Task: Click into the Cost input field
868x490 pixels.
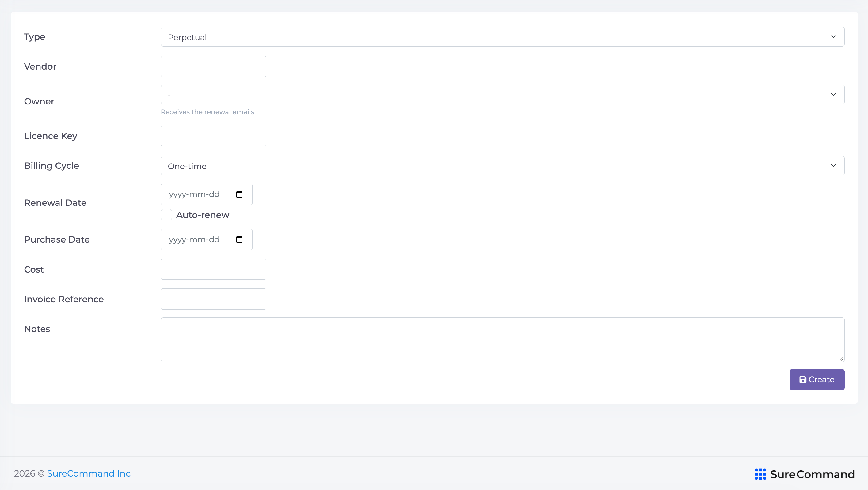Action: coord(213,269)
